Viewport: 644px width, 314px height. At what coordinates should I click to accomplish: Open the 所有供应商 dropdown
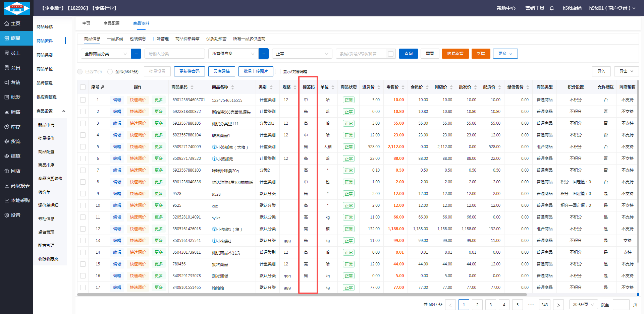pos(233,54)
